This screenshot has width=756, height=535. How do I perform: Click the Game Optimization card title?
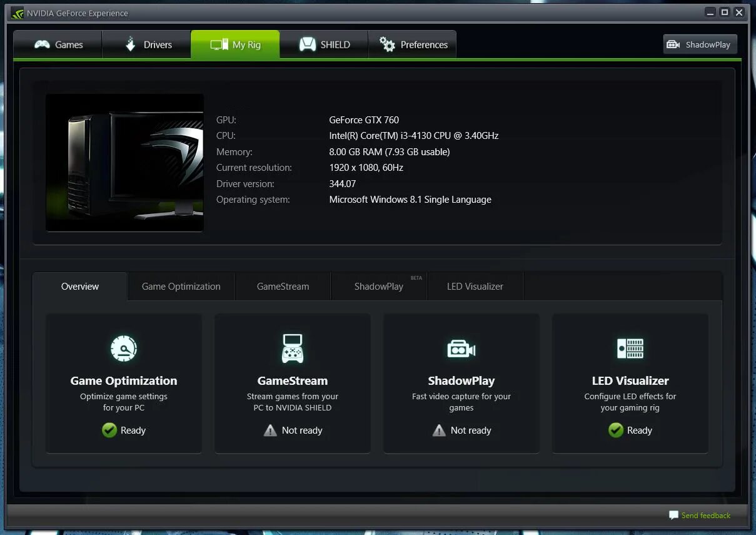(124, 380)
